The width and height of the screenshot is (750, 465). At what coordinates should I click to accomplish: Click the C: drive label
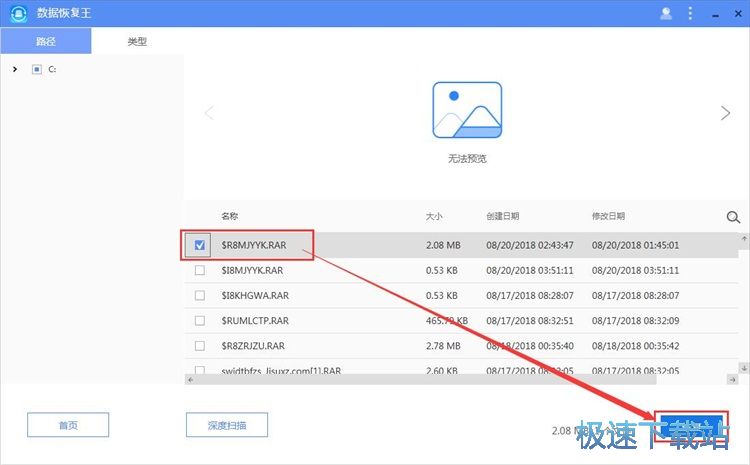pyautogui.click(x=52, y=69)
